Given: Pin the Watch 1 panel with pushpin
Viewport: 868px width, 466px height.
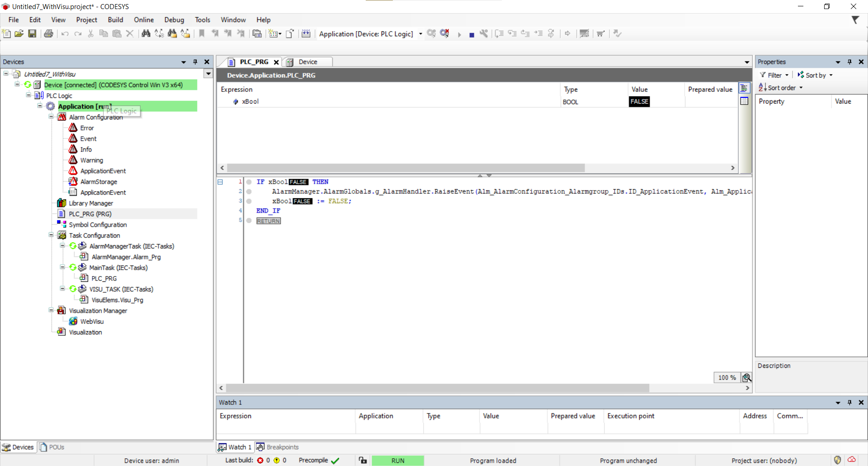Looking at the screenshot, I should 849,403.
